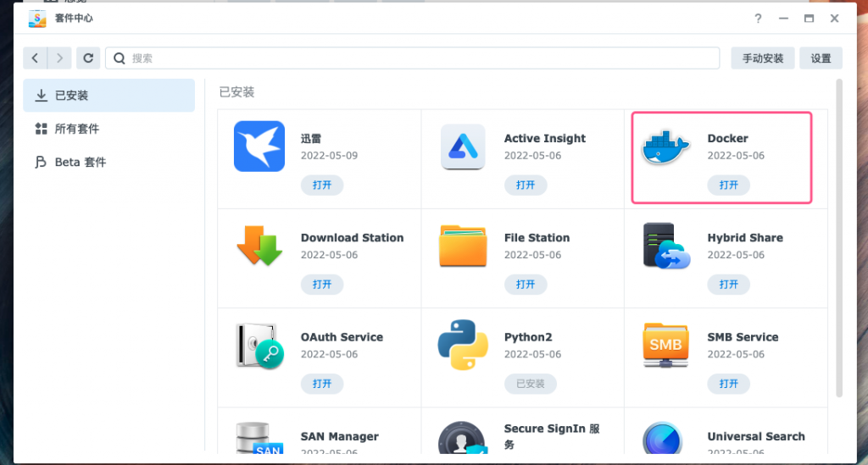This screenshot has width=868, height=465.
Task: Click the Docker package name
Action: [727, 138]
